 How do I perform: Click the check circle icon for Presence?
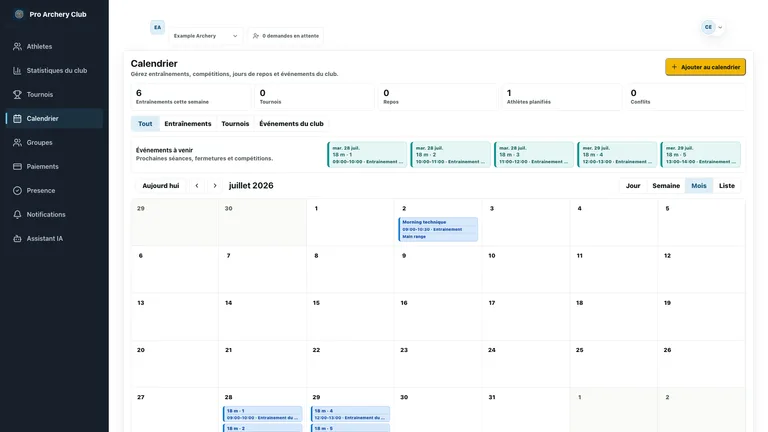(17, 191)
